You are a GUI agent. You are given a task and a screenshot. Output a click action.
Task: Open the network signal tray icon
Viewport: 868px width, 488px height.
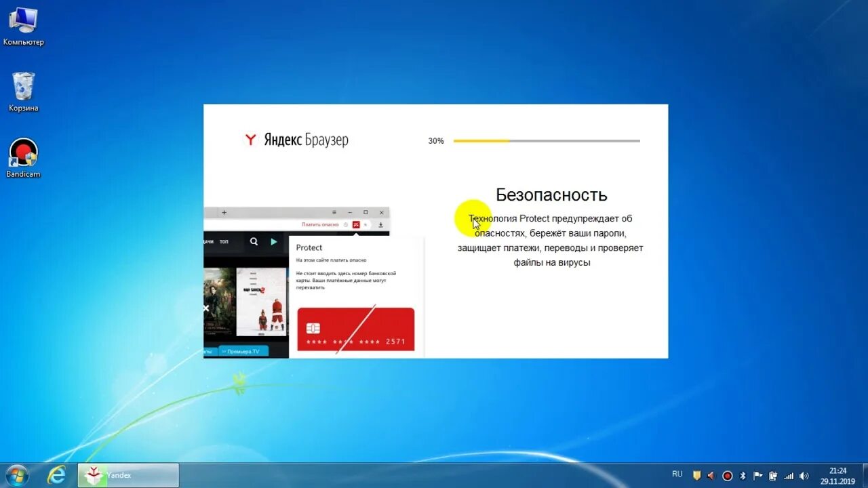pyautogui.click(x=789, y=476)
